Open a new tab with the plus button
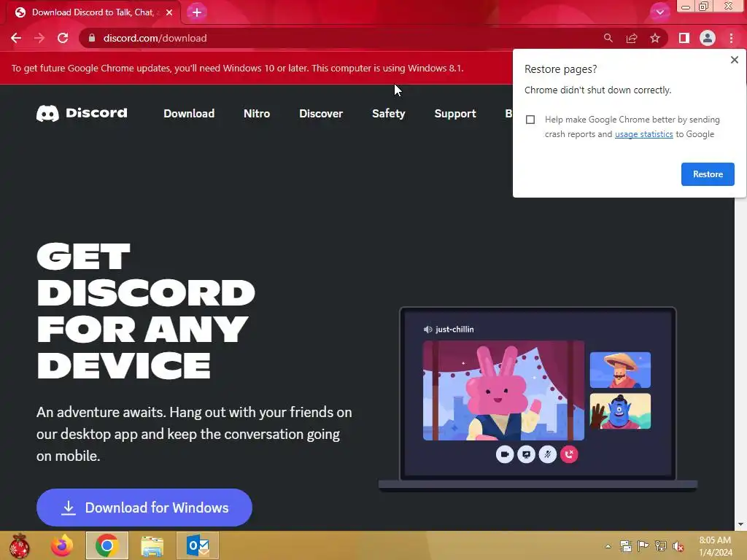The height and width of the screenshot is (560, 747). coord(197,12)
